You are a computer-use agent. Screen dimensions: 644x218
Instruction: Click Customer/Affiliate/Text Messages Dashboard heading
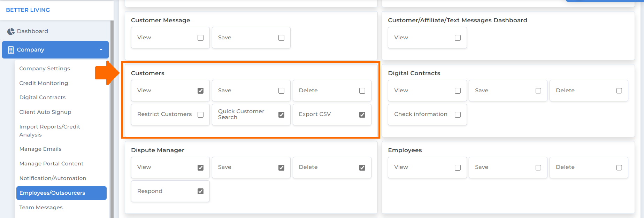(458, 20)
